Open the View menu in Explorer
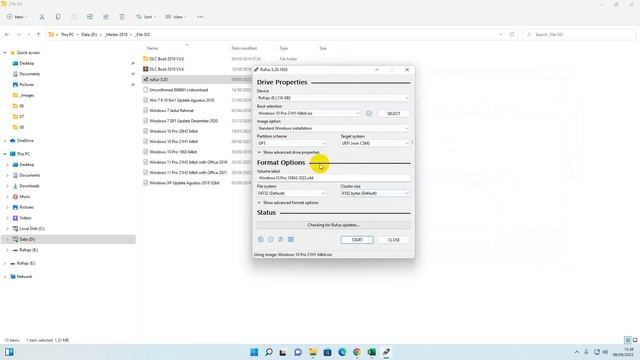The height and width of the screenshot is (360, 640). [176, 17]
